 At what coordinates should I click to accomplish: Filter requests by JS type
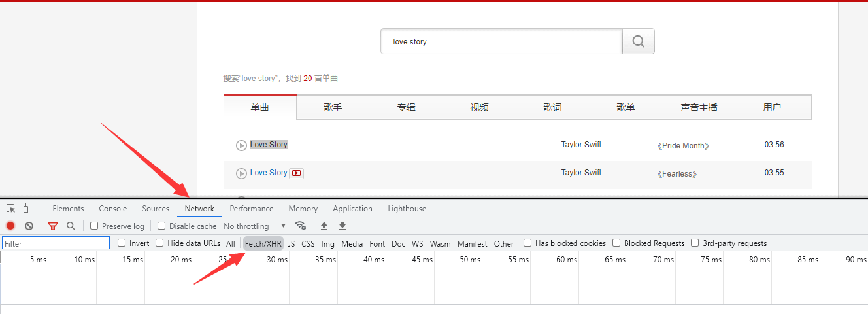click(292, 243)
